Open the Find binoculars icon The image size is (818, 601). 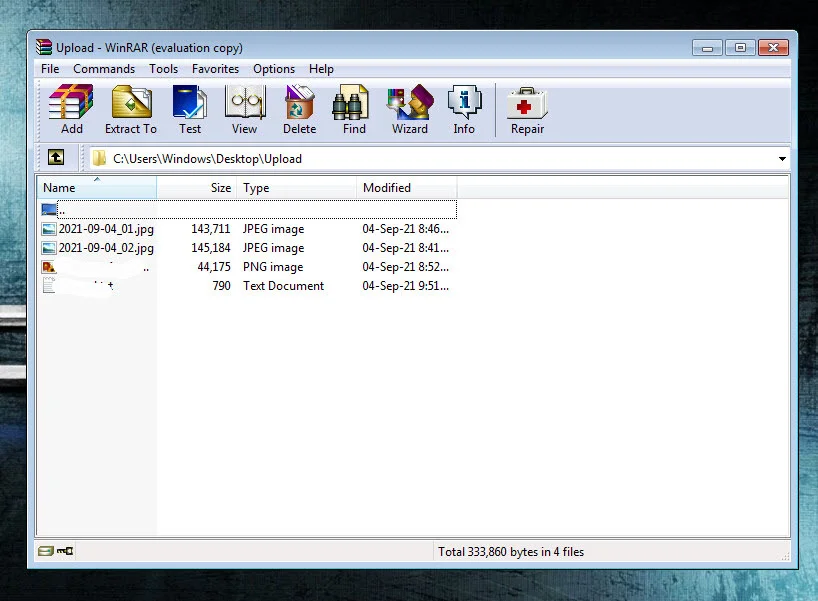[354, 110]
